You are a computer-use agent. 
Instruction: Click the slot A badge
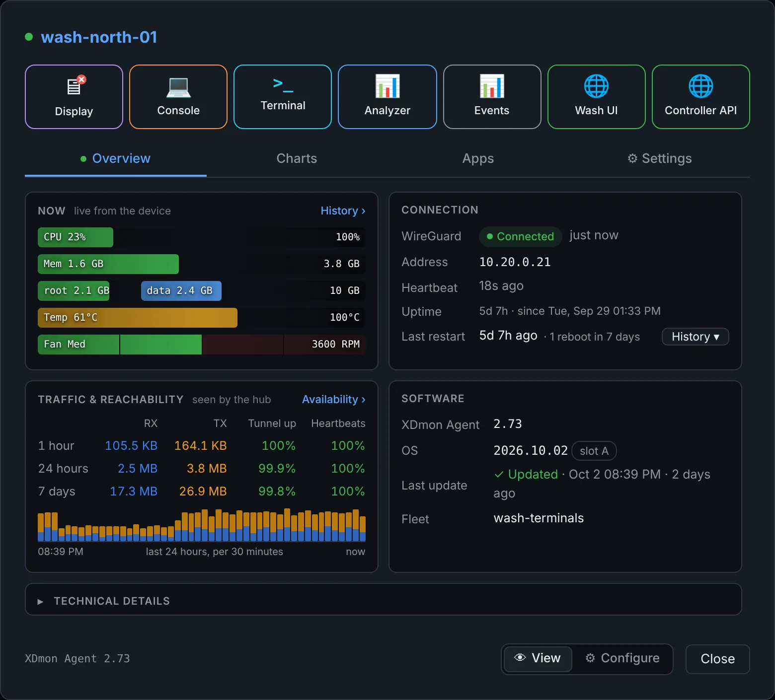pos(594,451)
